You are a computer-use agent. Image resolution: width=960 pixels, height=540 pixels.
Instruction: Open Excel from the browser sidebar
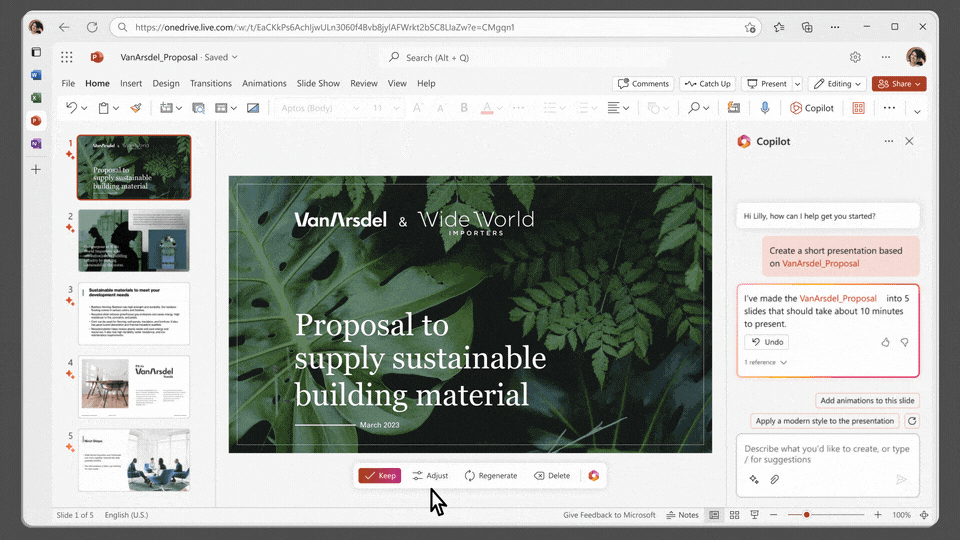[36, 98]
